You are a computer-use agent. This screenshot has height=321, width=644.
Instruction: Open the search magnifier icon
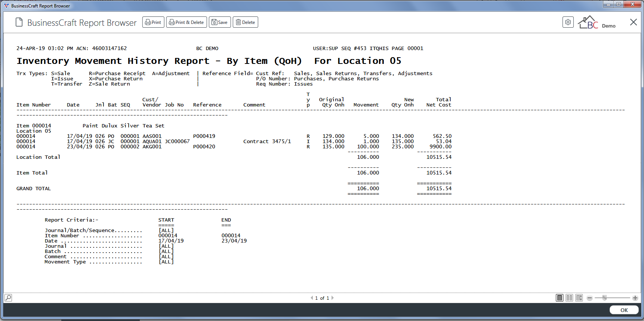click(8, 298)
